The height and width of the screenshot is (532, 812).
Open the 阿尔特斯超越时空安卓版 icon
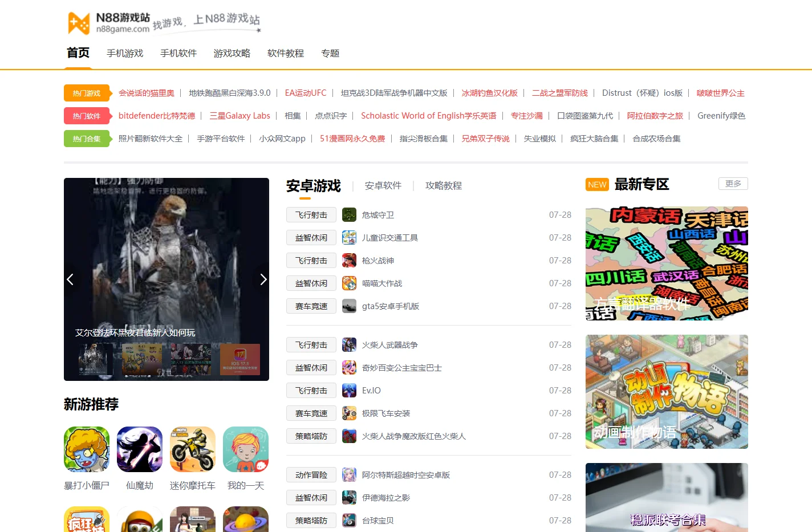349,475
